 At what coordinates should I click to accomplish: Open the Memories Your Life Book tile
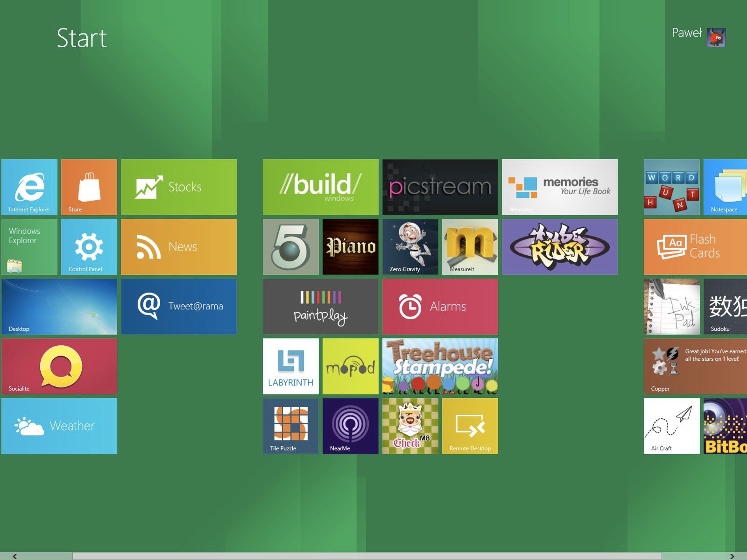coord(560,187)
